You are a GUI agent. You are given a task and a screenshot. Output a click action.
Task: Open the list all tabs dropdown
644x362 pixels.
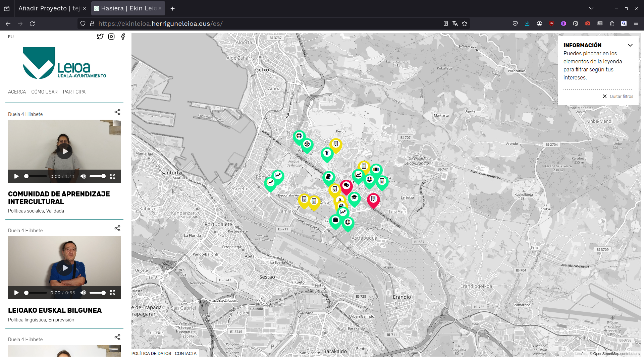coord(591,8)
